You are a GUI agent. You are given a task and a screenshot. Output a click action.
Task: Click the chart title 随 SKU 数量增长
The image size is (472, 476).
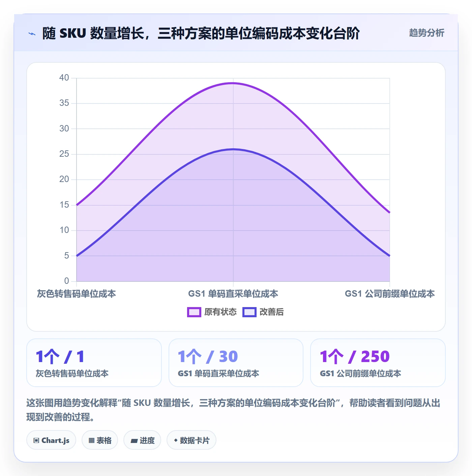point(201,33)
